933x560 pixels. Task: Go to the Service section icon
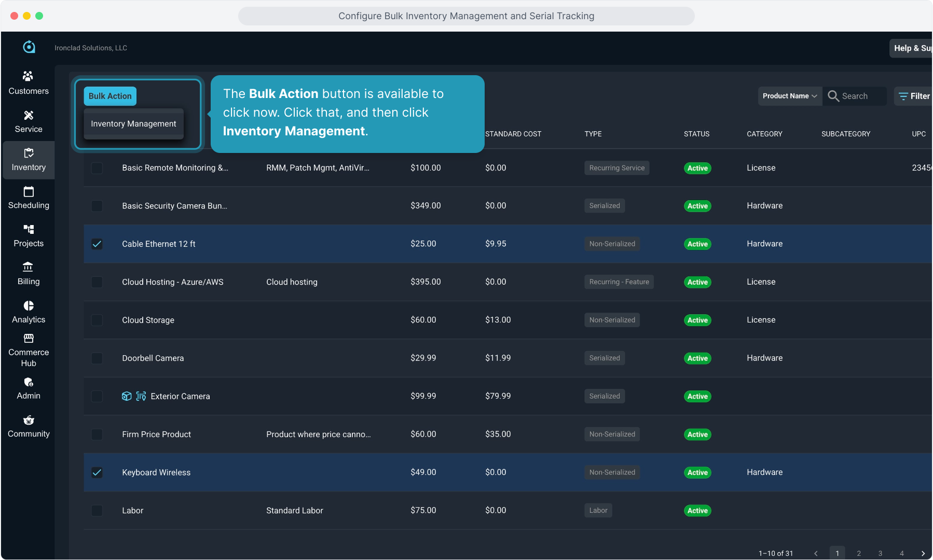[x=28, y=115]
